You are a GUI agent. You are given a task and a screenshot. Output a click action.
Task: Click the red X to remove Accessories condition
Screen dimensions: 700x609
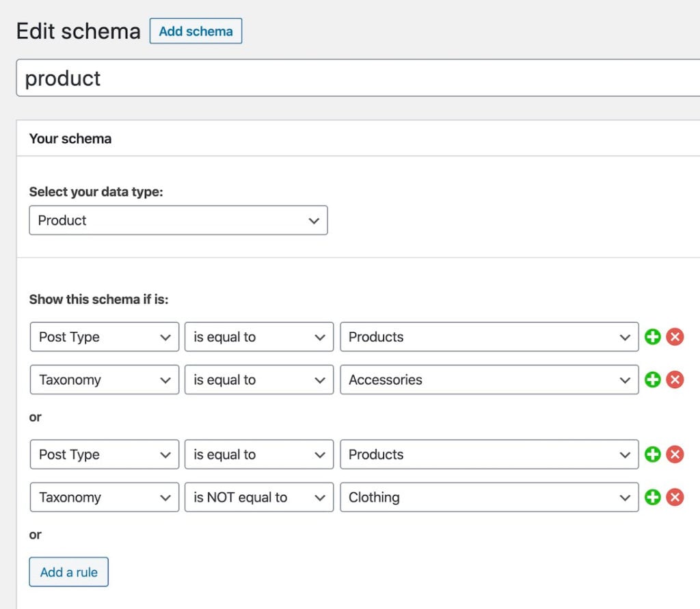(674, 379)
